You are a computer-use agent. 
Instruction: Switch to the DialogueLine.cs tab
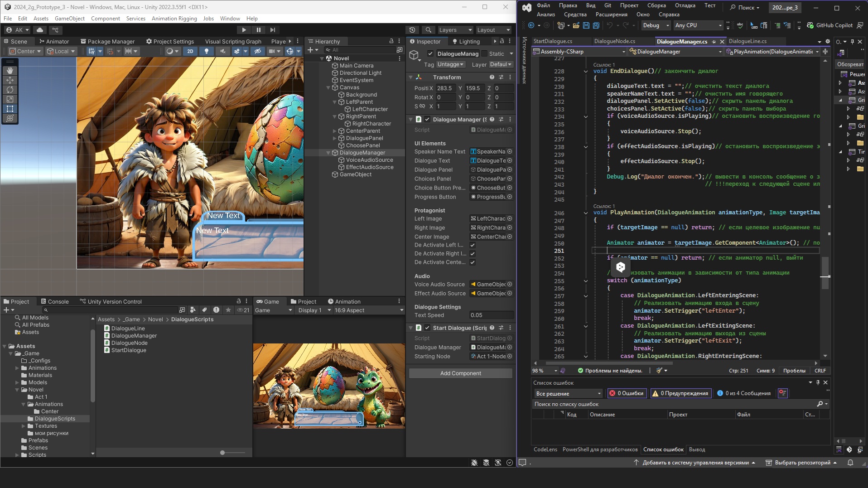(x=747, y=41)
